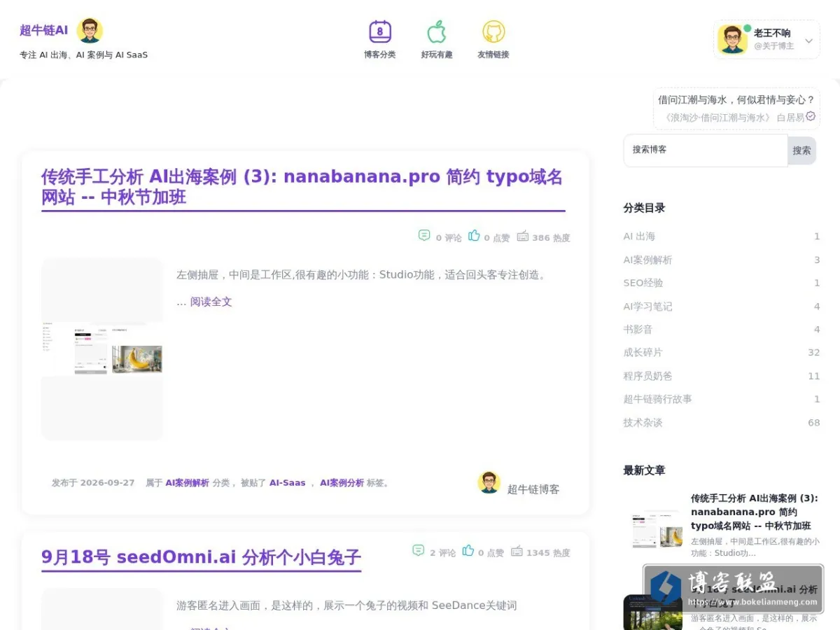Click the GitHub icon above 友情链接

pos(493,31)
